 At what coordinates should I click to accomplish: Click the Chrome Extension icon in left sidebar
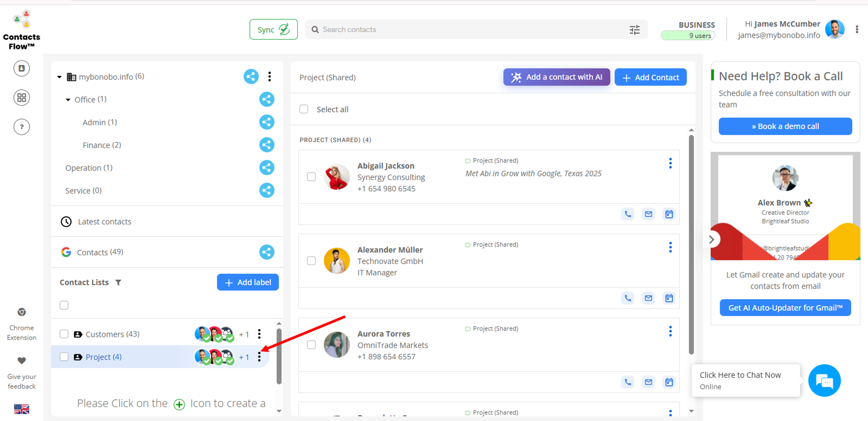click(22, 313)
